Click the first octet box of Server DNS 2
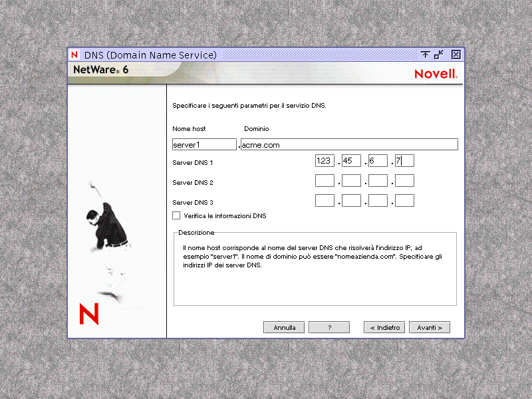This screenshot has width=532, height=399. coord(325,180)
